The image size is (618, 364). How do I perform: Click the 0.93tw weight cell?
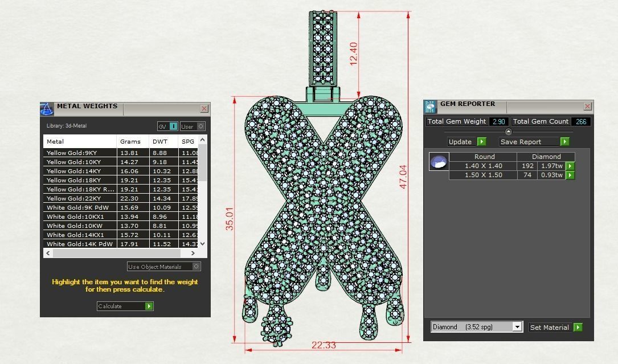point(551,175)
